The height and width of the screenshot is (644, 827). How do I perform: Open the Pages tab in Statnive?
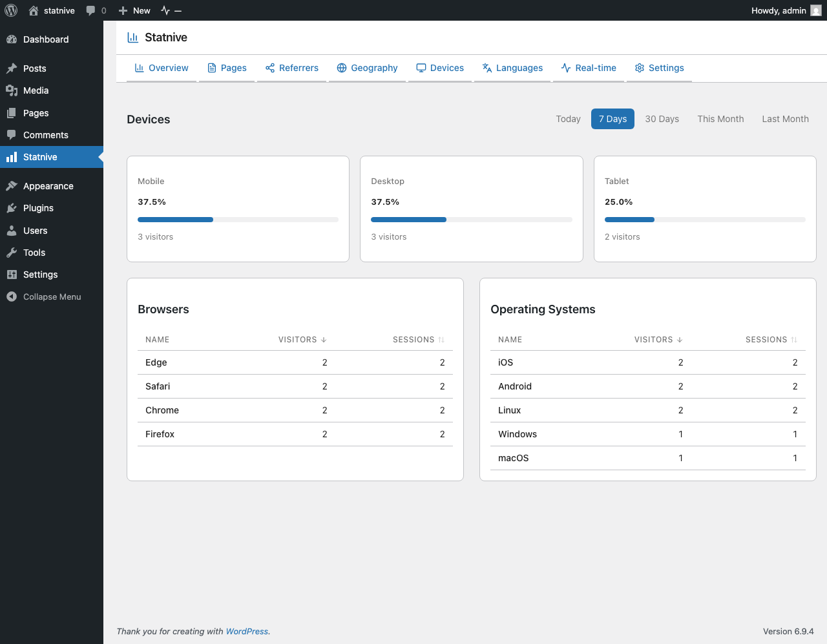click(x=227, y=67)
